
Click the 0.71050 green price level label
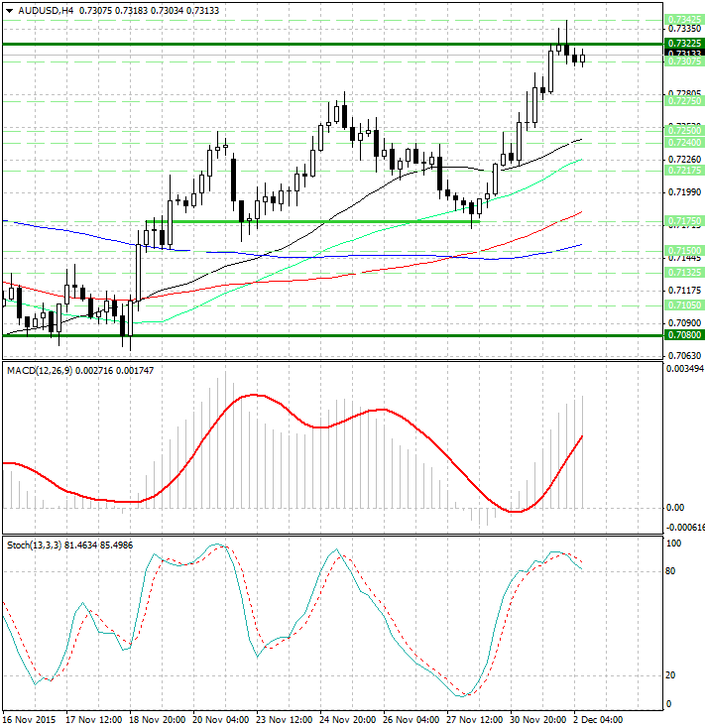coord(684,305)
